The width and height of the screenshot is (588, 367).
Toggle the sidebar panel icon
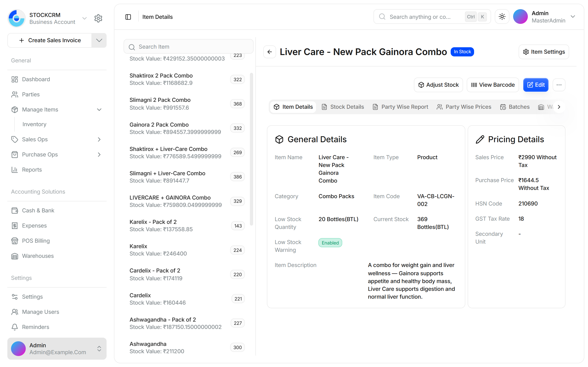tap(128, 17)
